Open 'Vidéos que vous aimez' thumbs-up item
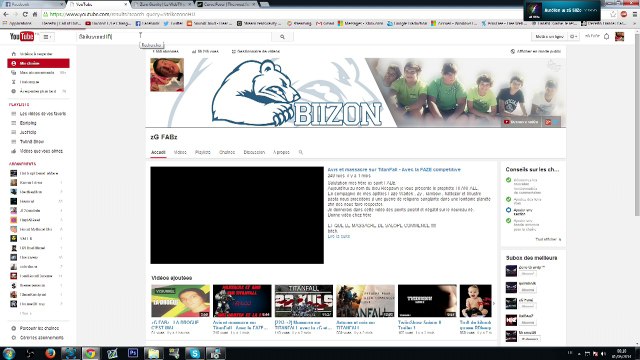 click(38, 151)
